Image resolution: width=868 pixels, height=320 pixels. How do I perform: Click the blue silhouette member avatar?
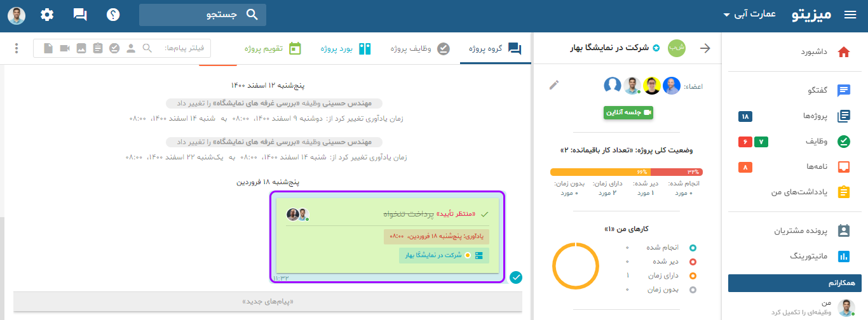tap(613, 86)
